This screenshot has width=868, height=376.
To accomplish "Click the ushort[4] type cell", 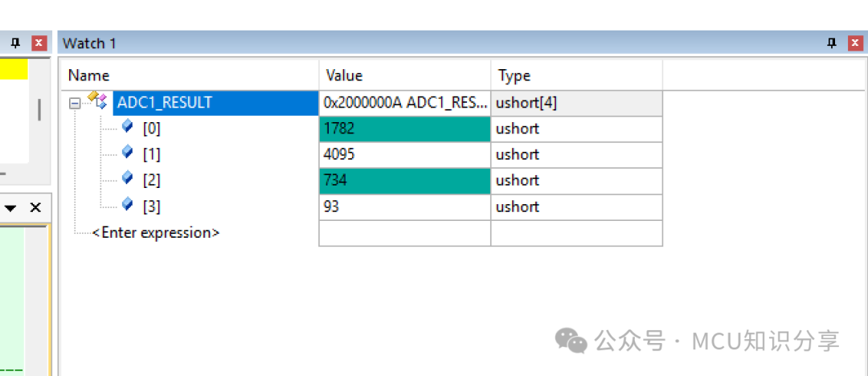I will (577, 103).
